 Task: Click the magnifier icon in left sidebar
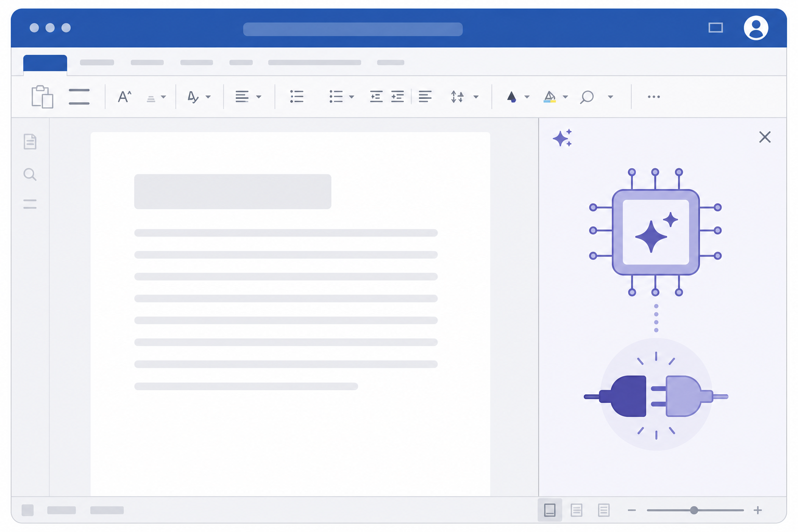click(x=30, y=175)
